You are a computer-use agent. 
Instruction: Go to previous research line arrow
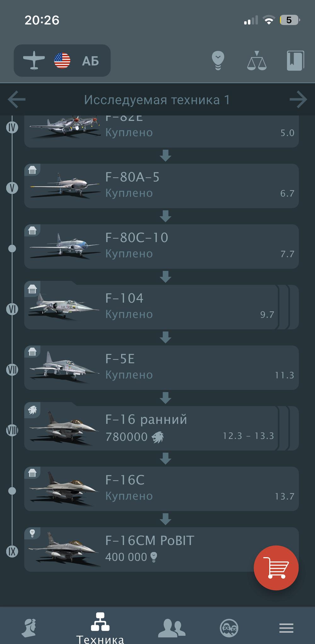click(17, 100)
